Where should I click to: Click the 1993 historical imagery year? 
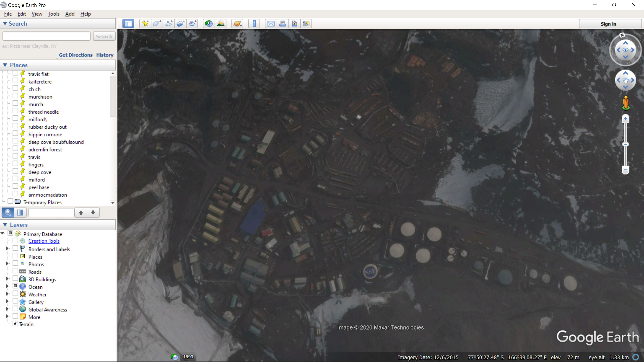tap(188, 357)
